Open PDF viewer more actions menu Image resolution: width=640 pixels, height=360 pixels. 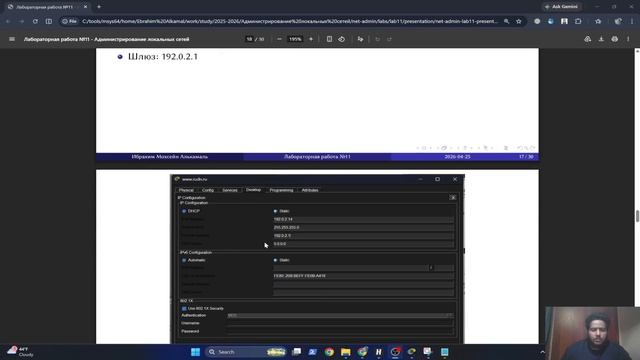(x=628, y=39)
